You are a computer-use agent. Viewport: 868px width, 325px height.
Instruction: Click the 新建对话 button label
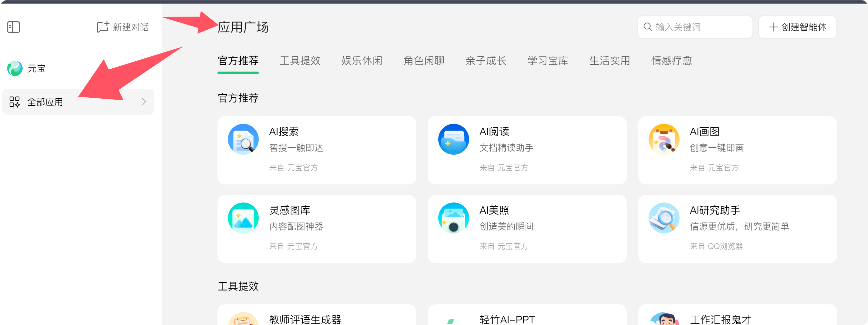tap(131, 27)
